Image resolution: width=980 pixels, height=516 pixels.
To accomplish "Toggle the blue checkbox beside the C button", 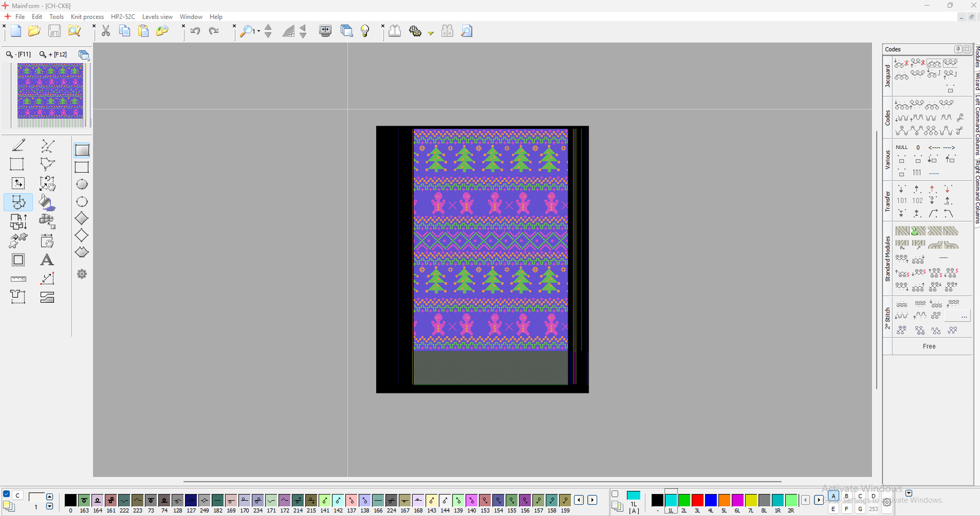I will 7,494.
